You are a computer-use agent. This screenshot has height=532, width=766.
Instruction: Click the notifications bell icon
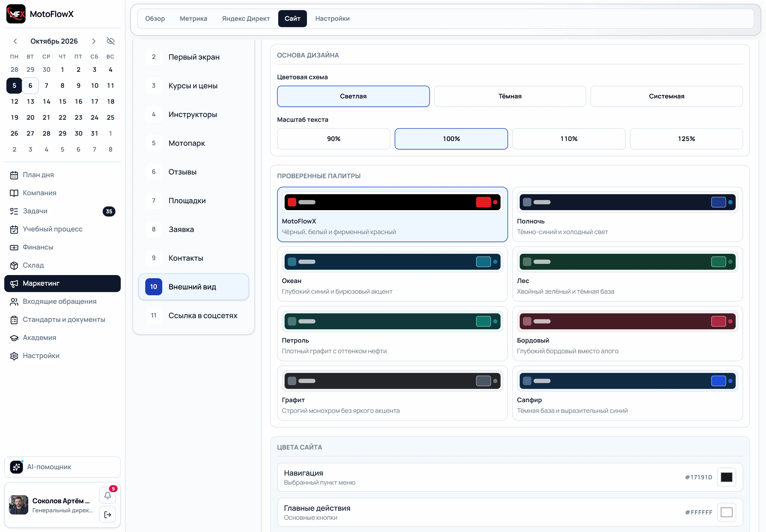pyautogui.click(x=107, y=495)
